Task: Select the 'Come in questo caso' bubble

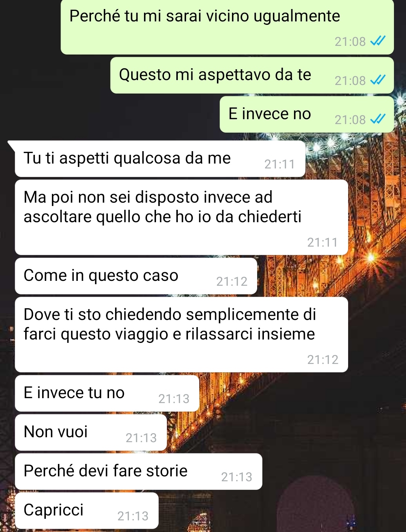Action: click(136, 276)
